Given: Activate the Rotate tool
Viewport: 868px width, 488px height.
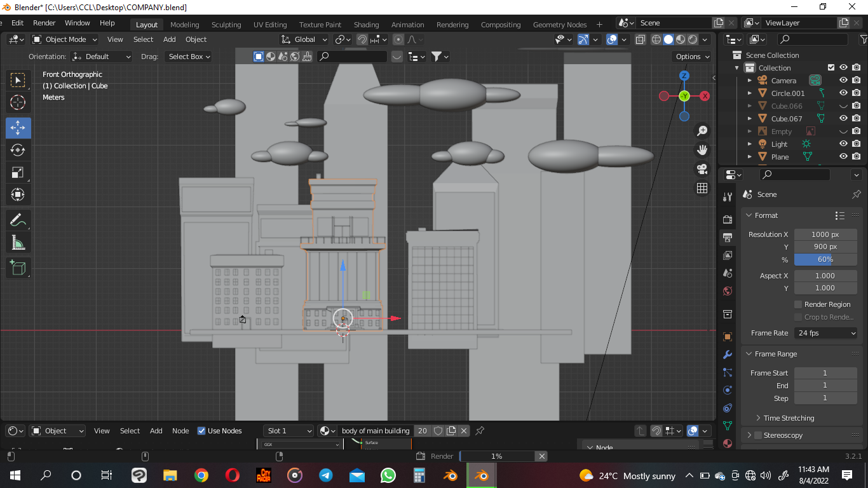Looking at the screenshot, I should tap(18, 150).
